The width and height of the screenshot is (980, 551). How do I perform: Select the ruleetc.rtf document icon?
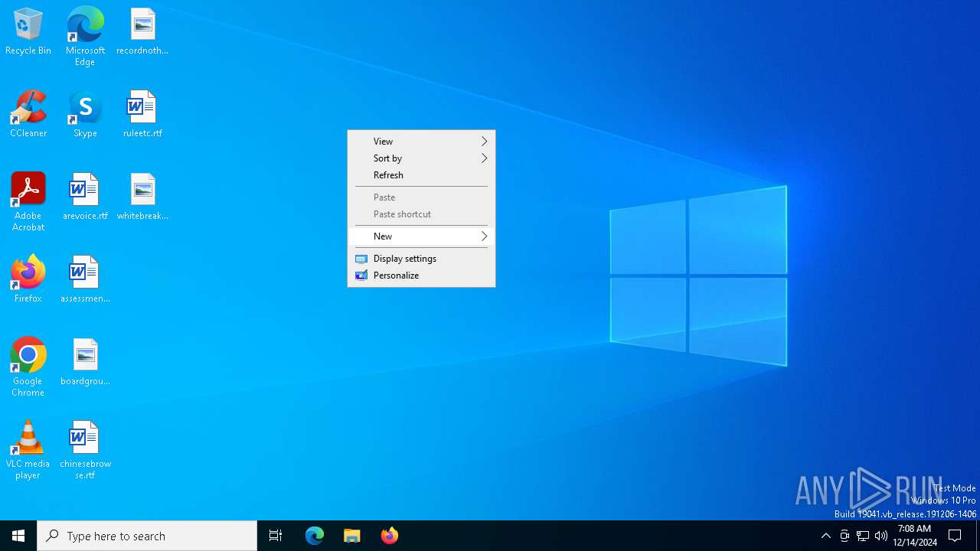[x=142, y=115]
